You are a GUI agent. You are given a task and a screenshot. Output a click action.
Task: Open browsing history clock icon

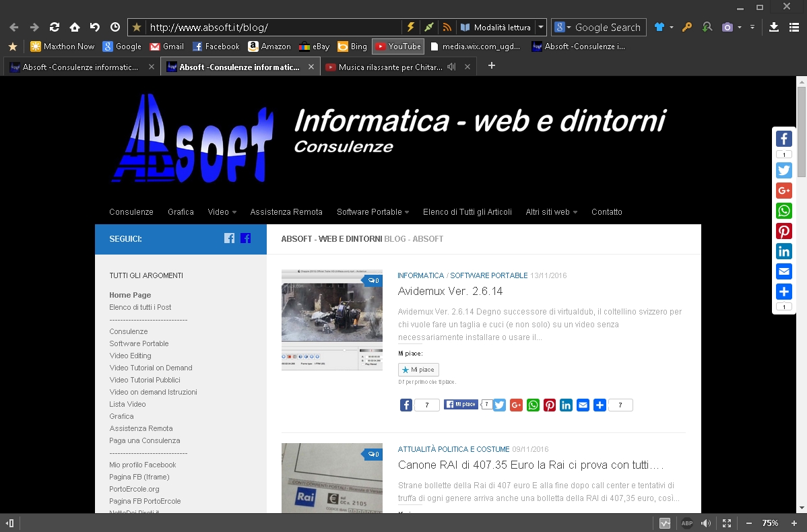click(115, 27)
